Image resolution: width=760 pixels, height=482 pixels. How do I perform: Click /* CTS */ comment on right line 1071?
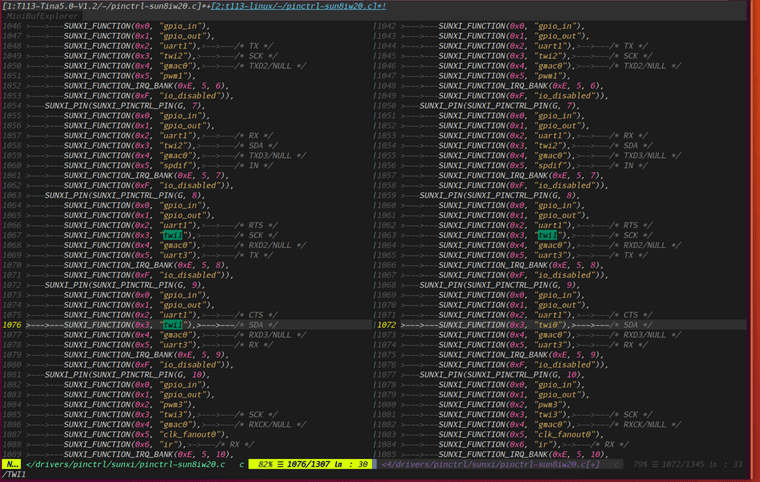(631, 315)
